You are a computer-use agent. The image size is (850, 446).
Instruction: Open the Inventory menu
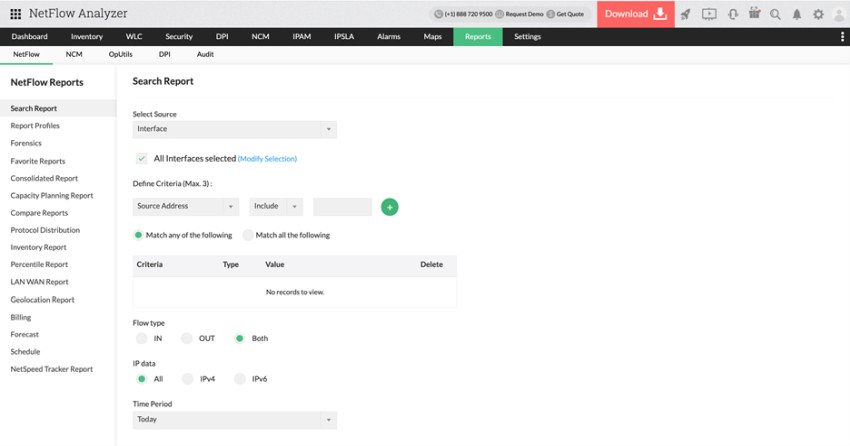(x=87, y=36)
